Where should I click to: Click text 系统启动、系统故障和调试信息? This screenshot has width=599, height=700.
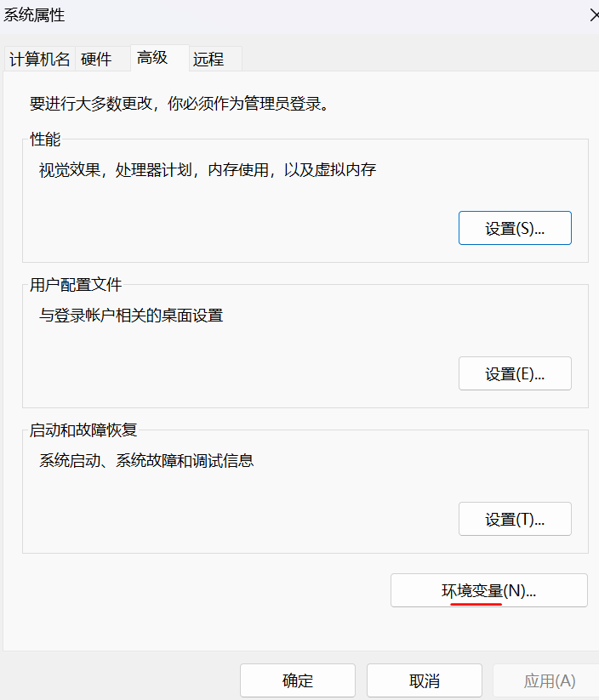pos(146,460)
